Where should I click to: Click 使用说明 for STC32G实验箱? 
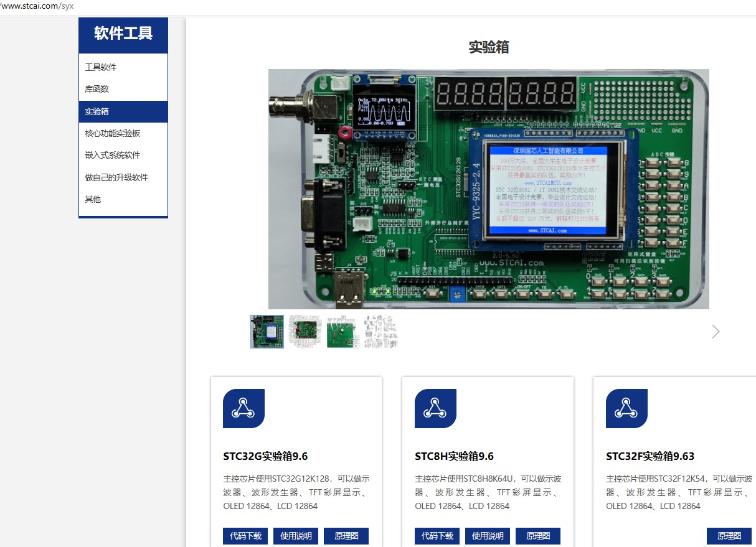296,536
